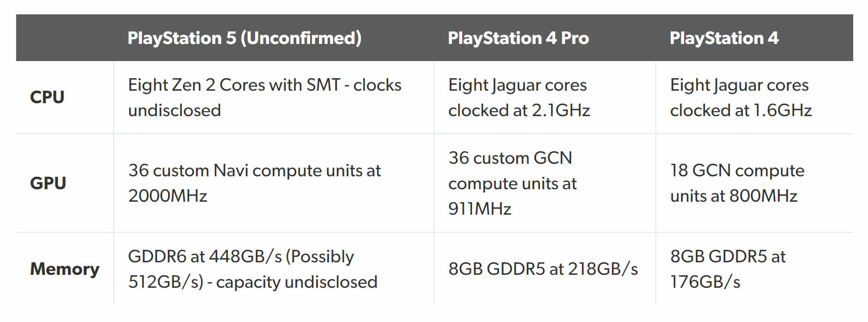This screenshot has height=322, width=868.
Task: Select the 36 custom Navi compute units cell
Action: (254, 171)
